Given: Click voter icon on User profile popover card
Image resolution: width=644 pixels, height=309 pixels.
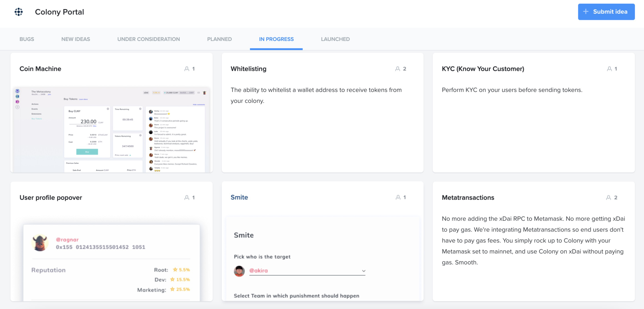Looking at the screenshot, I should click(187, 198).
